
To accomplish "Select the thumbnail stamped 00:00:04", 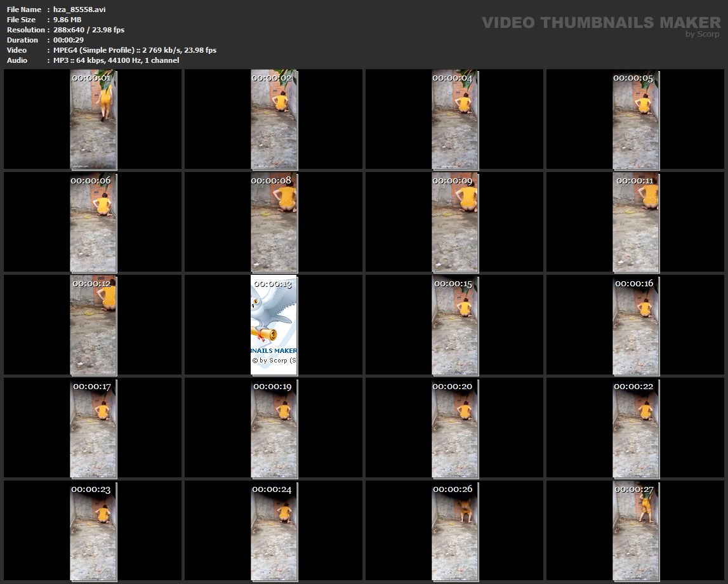I will point(455,120).
